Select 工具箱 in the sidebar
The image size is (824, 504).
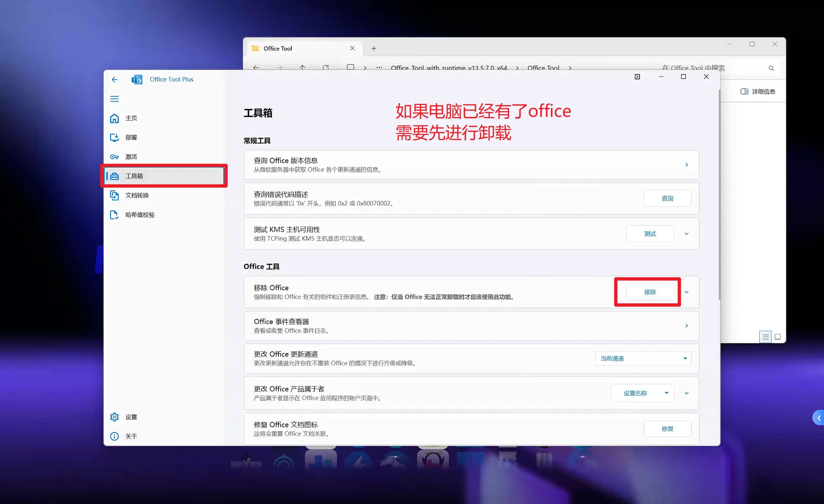(x=164, y=176)
